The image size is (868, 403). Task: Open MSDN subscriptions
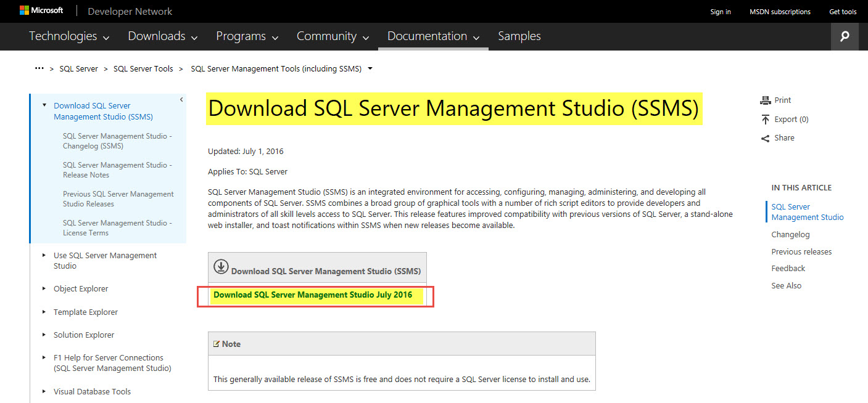[780, 12]
